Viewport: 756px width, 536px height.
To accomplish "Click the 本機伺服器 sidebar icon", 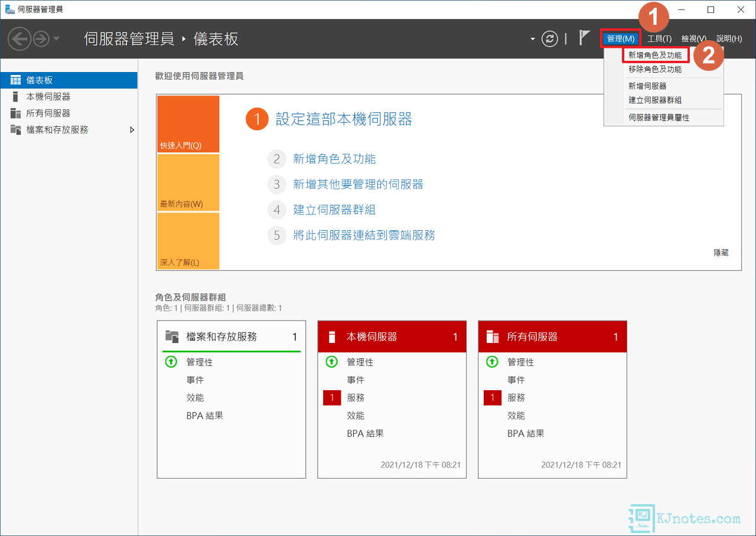I will [x=16, y=97].
